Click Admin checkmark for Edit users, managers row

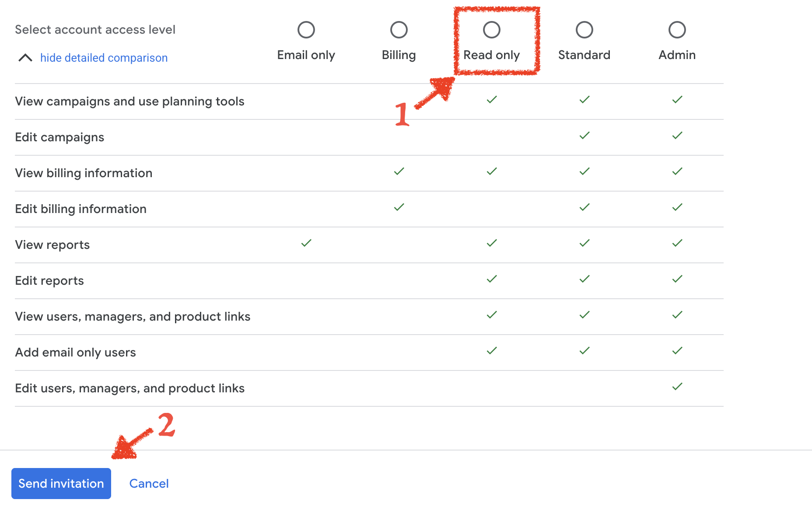pos(677,387)
